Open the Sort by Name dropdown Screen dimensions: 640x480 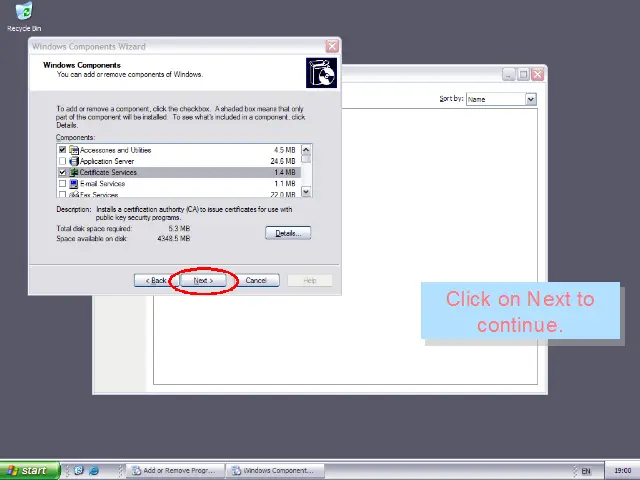point(531,99)
